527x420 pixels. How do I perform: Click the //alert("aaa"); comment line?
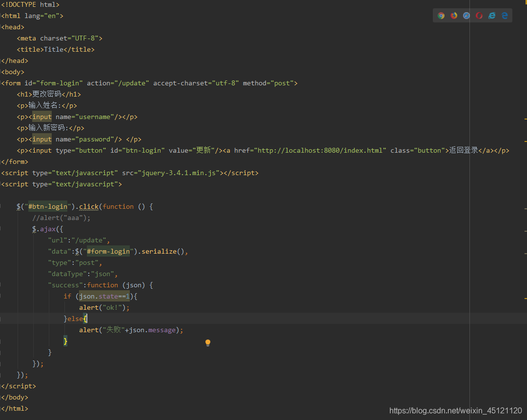[x=61, y=218]
